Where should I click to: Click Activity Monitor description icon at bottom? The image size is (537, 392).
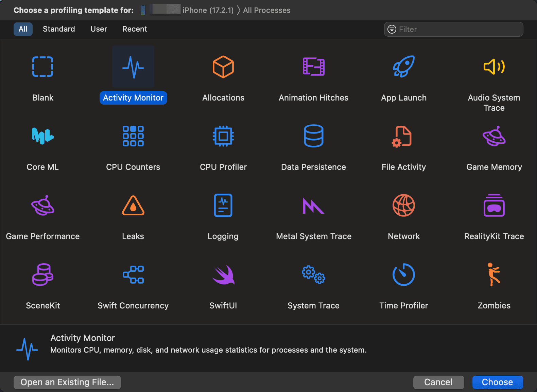click(x=27, y=349)
